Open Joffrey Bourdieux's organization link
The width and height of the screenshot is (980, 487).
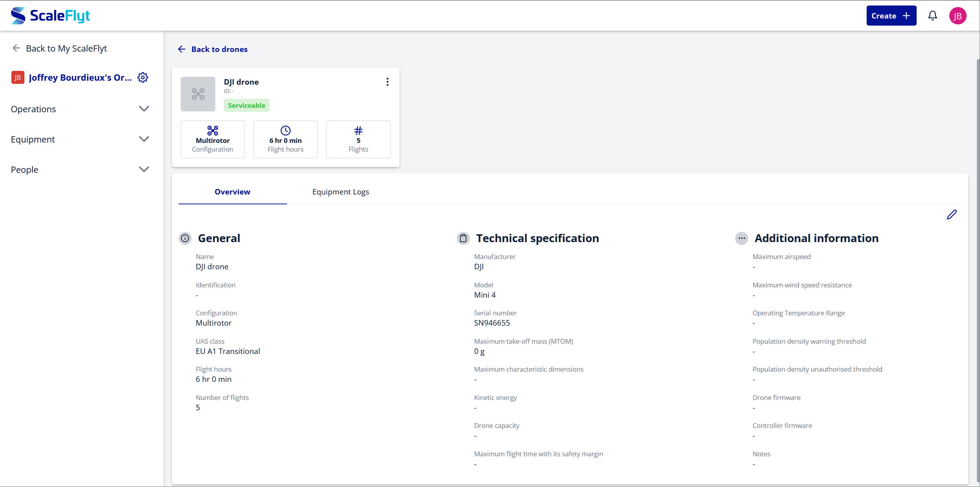tap(80, 78)
